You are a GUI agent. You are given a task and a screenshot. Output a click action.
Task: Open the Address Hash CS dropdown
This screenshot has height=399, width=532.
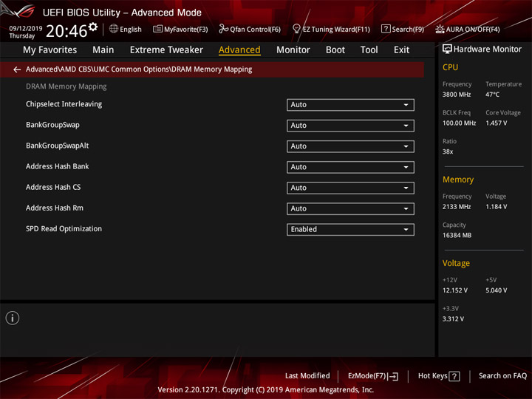350,188
